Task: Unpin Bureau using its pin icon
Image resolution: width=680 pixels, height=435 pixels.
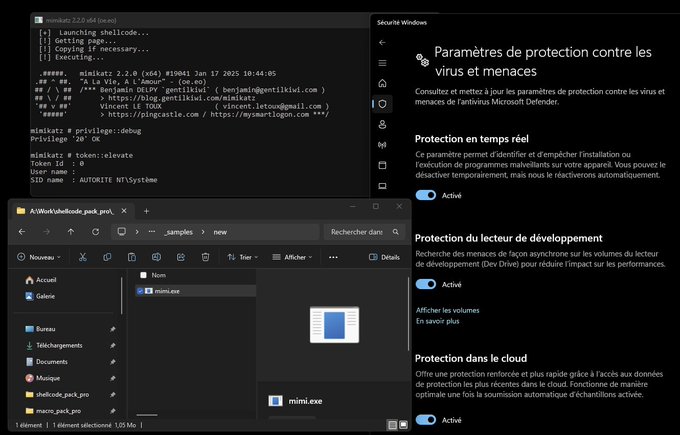Action: coord(112,329)
